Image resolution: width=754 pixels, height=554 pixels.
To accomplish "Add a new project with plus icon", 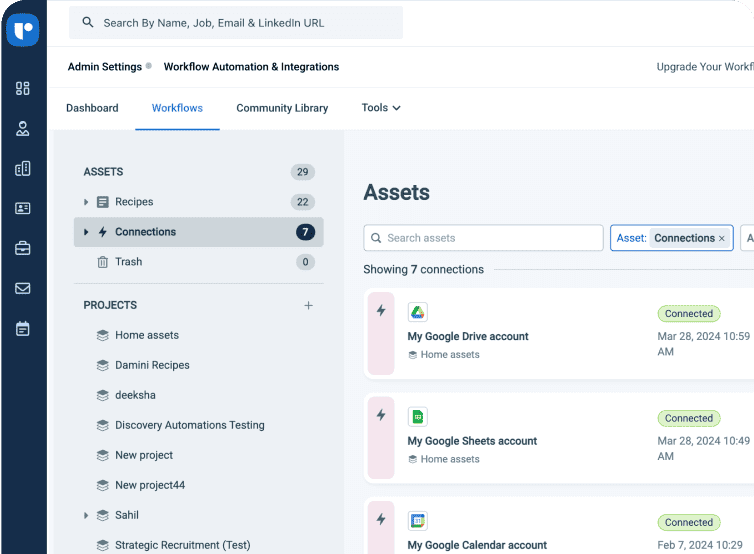I will tap(308, 305).
